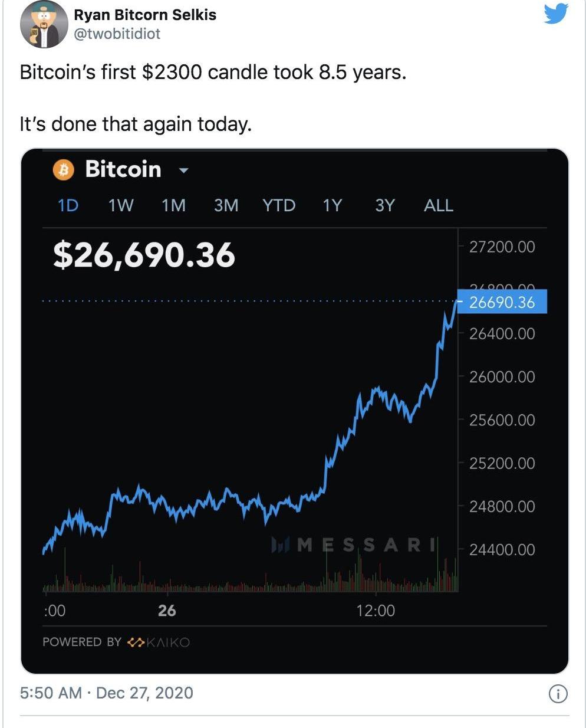This screenshot has height=728, width=586.
Task: Click the Ryan Bitcorn Selkis name
Action: [x=145, y=15]
